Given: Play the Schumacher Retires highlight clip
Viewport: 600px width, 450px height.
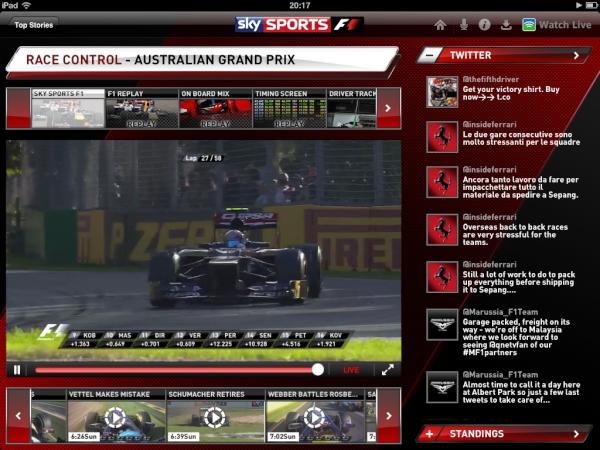Looking at the screenshot, I should [x=214, y=417].
